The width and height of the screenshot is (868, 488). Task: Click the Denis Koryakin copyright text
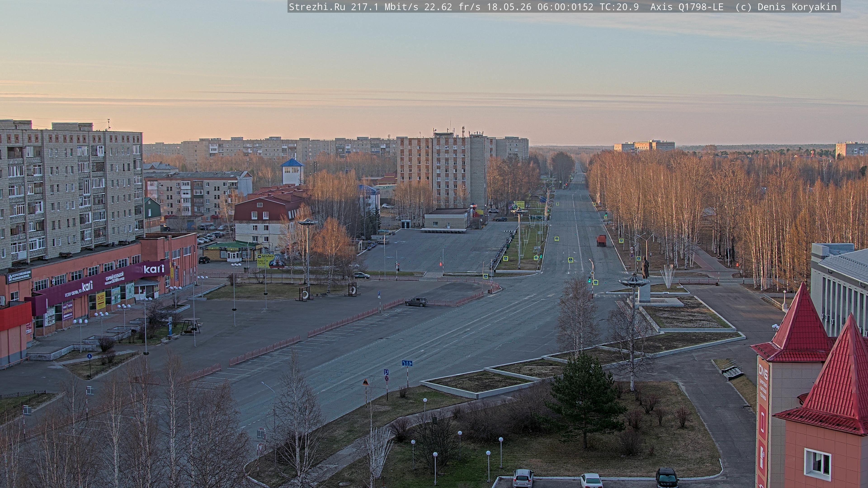797,7
